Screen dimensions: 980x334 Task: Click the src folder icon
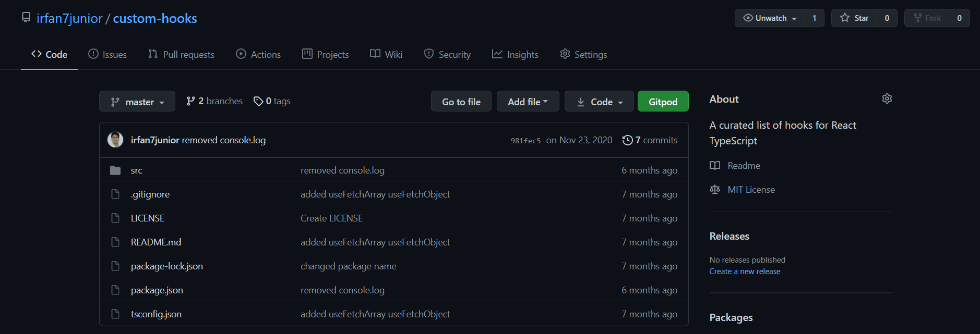click(x=115, y=170)
